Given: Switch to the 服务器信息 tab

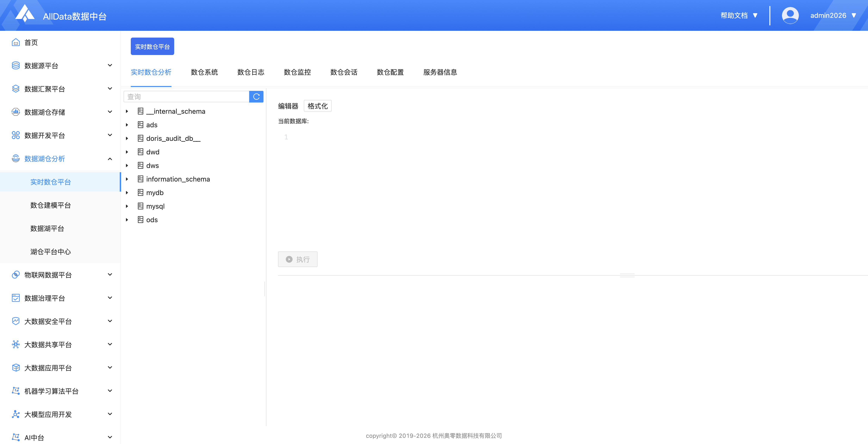Looking at the screenshot, I should (440, 72).
